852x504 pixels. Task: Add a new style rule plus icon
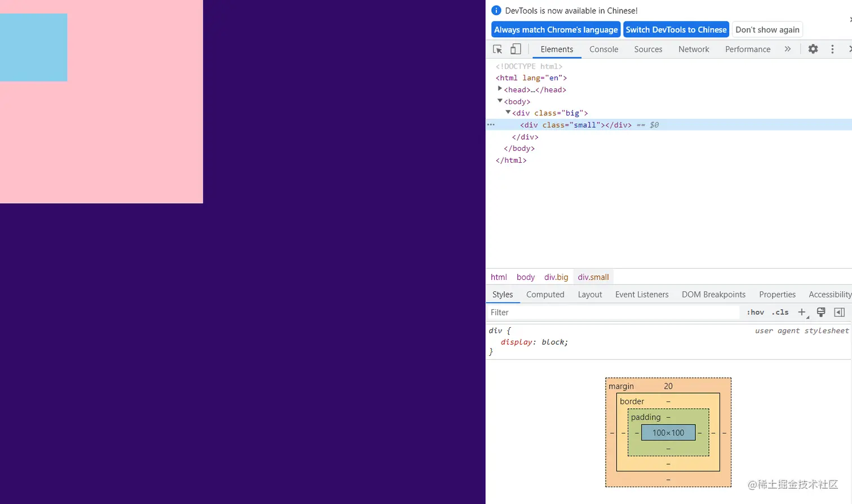[x=802, y=312]
